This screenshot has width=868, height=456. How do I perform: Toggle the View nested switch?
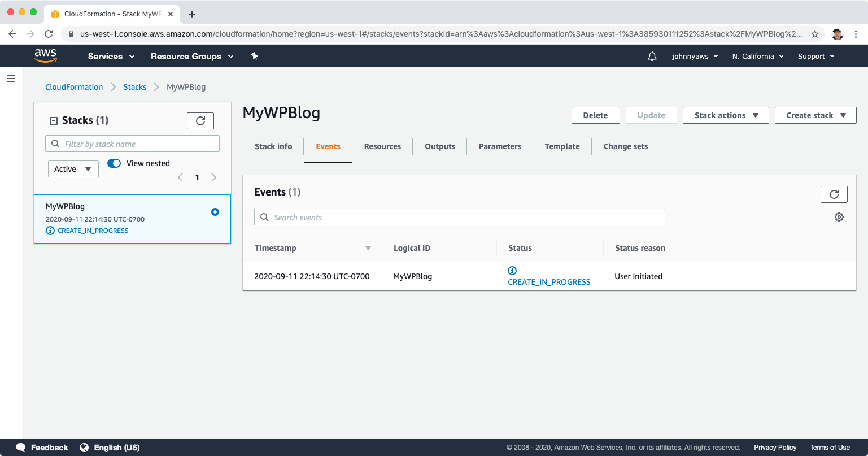(x=114, y=163)
